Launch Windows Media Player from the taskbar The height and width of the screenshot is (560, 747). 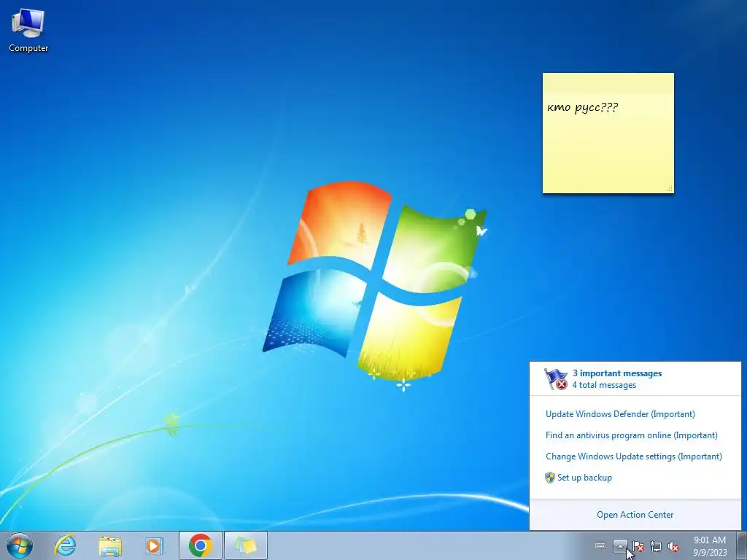click(x=155, y=545)
